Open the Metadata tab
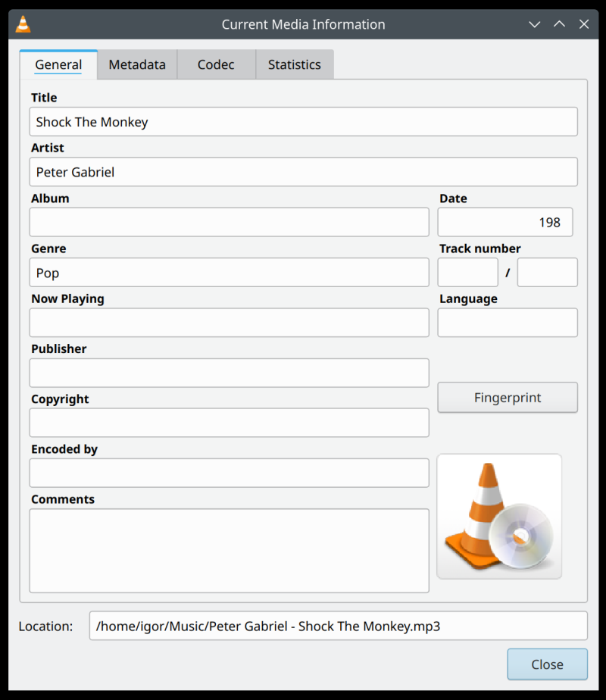Screen dimensions: 606x700 coord(137,64)
